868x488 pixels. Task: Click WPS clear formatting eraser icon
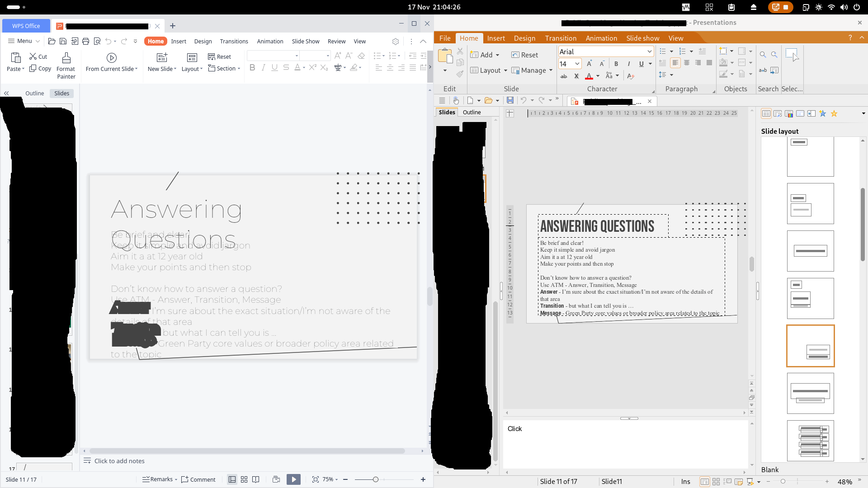click(361, 56)
